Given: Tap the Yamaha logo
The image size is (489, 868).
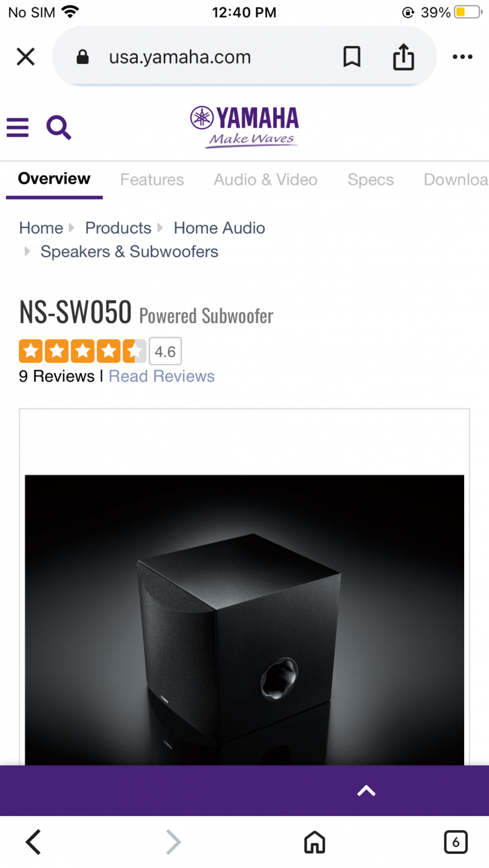Looking at the screenshot, I should (x=244, y=122).
